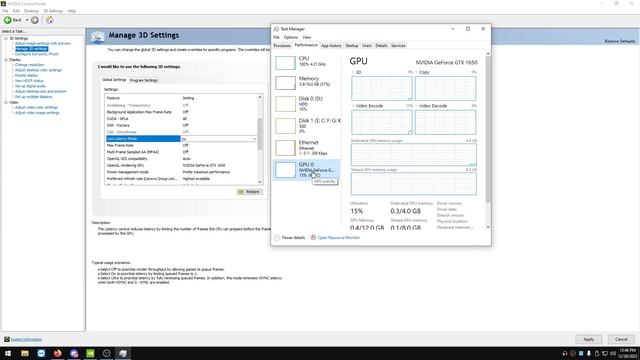Open the Back history dropdown arrow

(27, 20)
